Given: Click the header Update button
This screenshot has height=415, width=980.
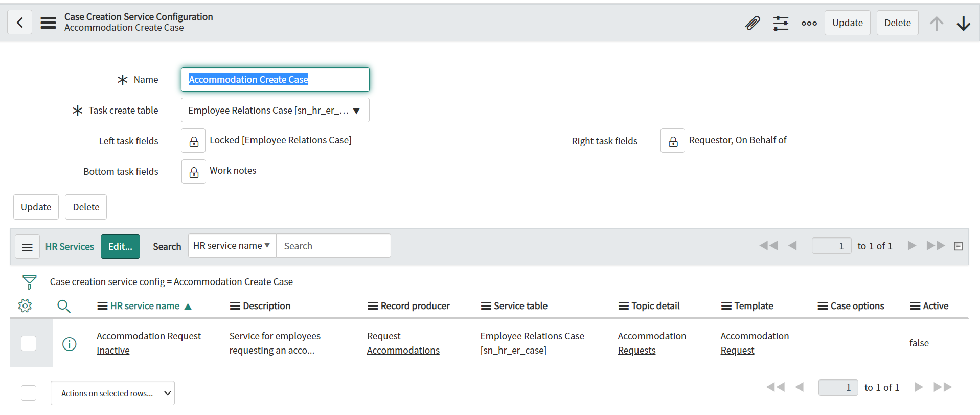Looking at the screenshot, I should 848,23.
